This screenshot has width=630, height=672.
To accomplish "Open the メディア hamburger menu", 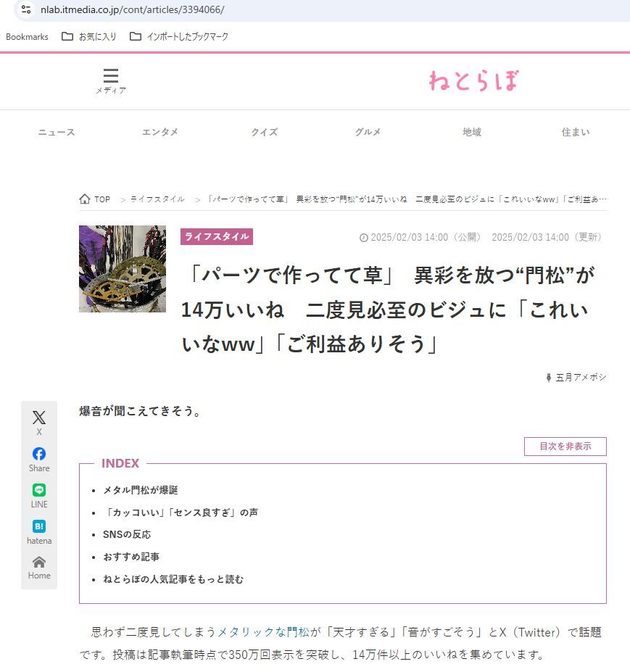I will point(111,81).
